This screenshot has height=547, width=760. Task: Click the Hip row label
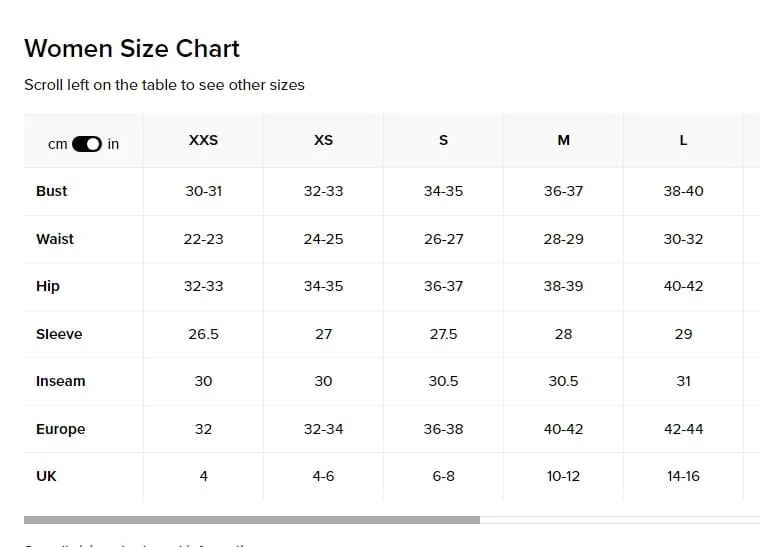pyautogui.click(x=48, y=286)
